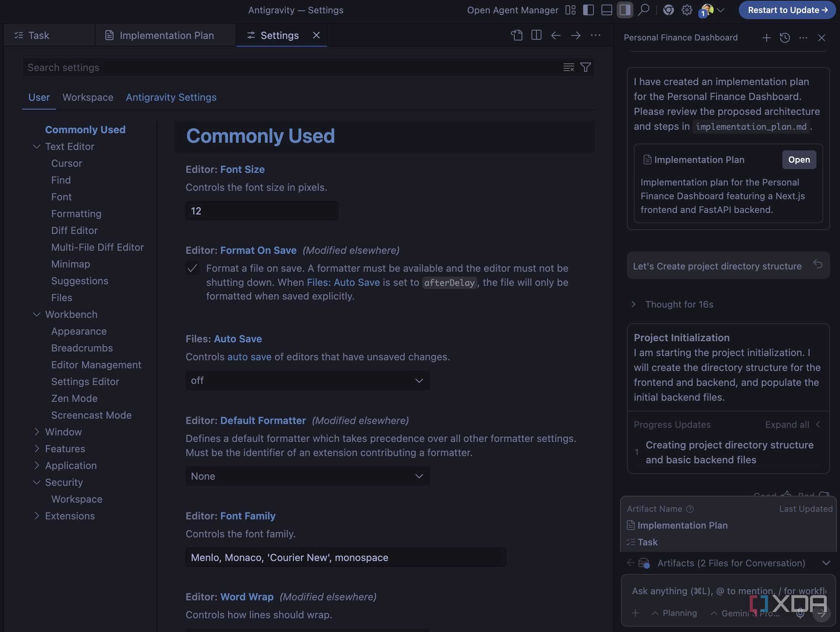840x632 pixels.
Task: Select the User settings tab
Action: pyautogui.click(x=39, y=97)
